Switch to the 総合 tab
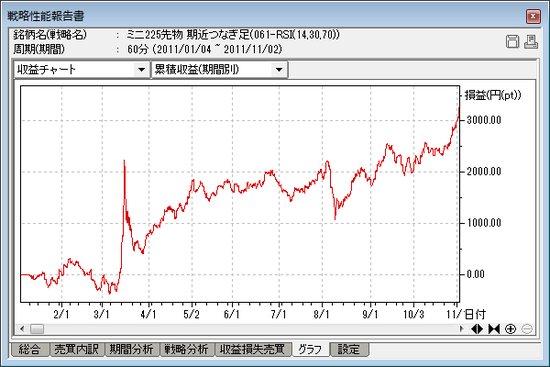 click(x=29, y=349)
